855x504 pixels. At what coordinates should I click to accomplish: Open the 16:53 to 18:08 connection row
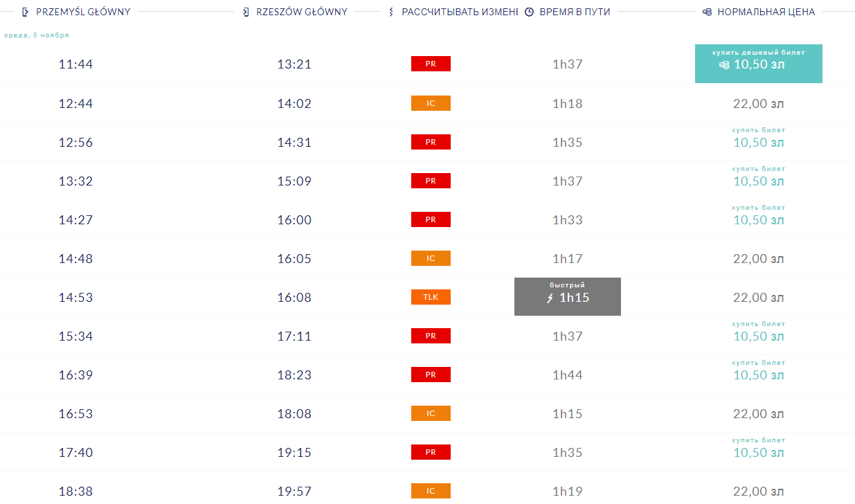click(x=427, y=413)
